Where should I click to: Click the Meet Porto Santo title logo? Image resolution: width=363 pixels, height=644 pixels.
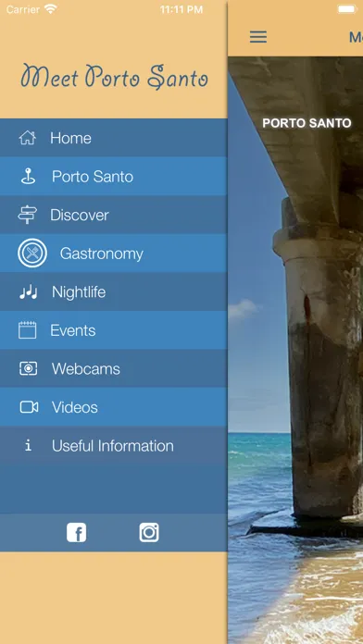[x=114, y=77]
